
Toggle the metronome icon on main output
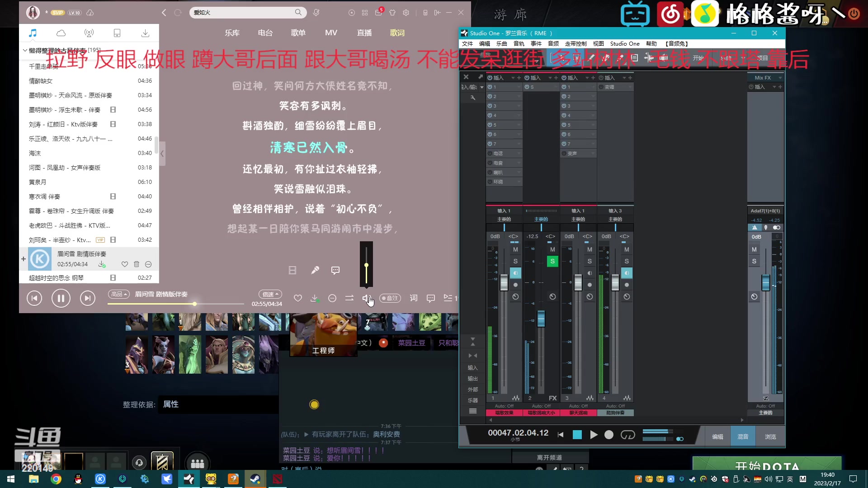[755, 228]
